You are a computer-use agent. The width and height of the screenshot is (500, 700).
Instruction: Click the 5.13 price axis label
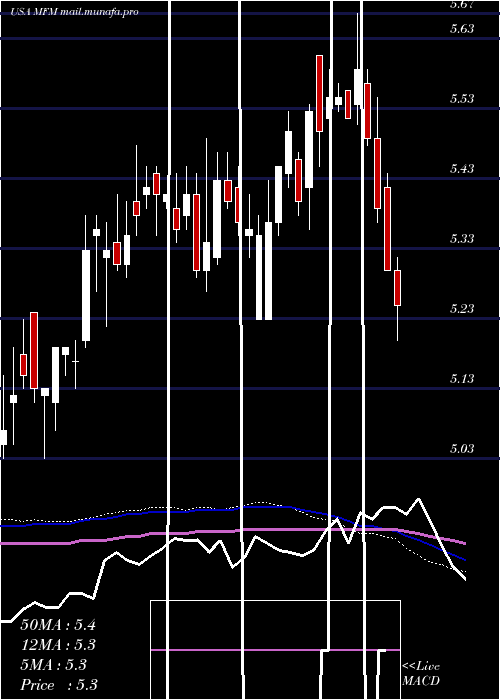[x=462, y=379]
